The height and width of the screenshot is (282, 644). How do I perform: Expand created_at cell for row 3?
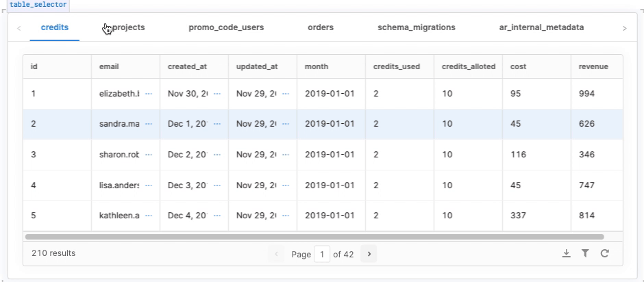point(217,155)
